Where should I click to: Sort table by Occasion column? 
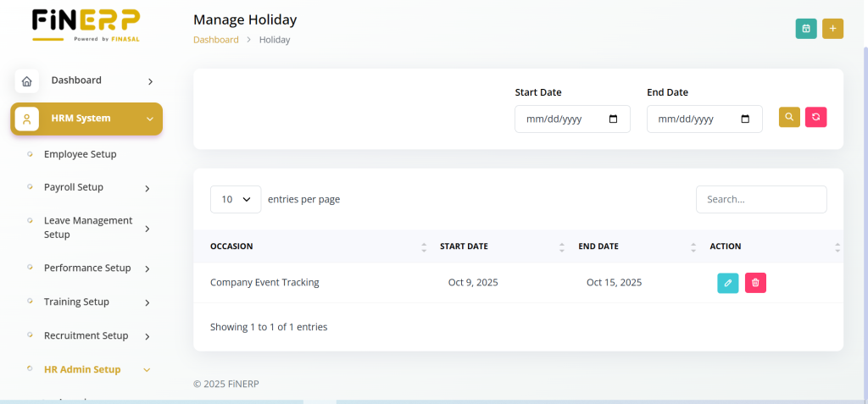coord(231,246)
